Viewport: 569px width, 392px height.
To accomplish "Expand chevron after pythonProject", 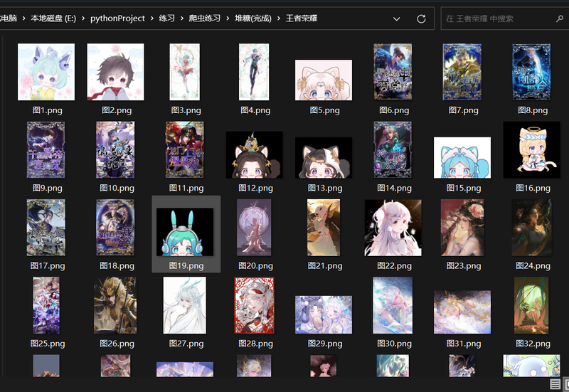I will click(151, 18).
